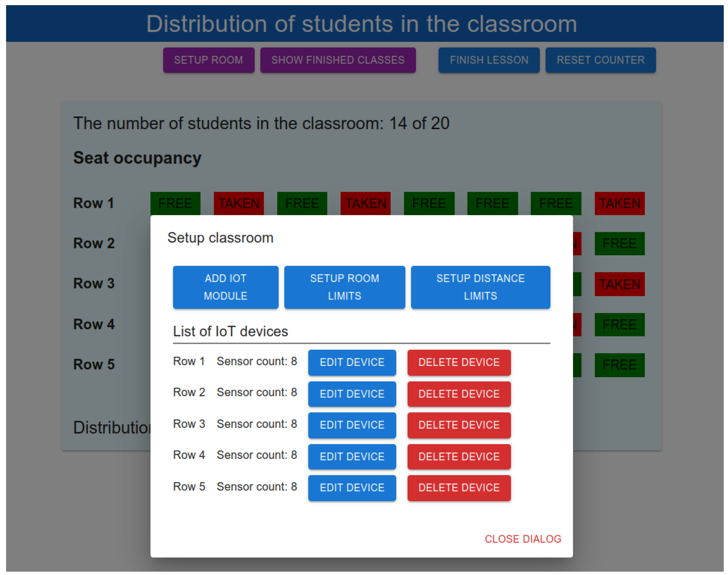
Task: Close the Setup classroom dialog
Action: 522,539
